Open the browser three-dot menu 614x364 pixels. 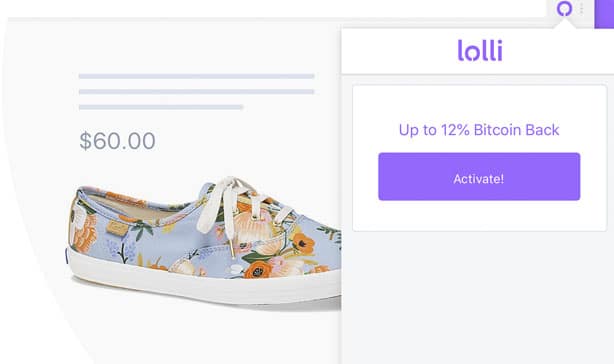pos(581,9)
